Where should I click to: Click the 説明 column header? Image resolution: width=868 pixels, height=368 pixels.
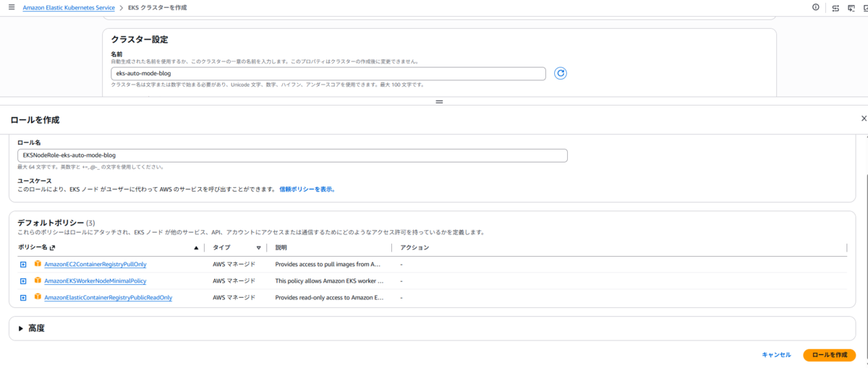[x=281, y=247]
